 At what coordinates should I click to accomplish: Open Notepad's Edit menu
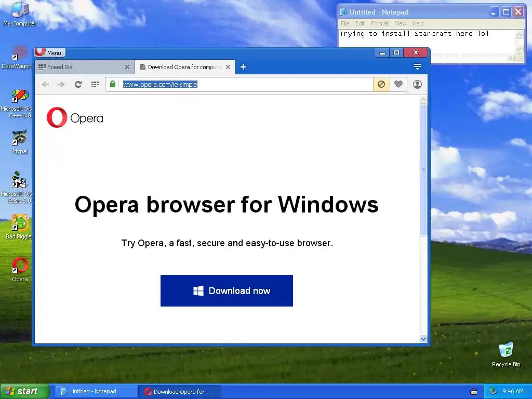(x=360, y=23)
